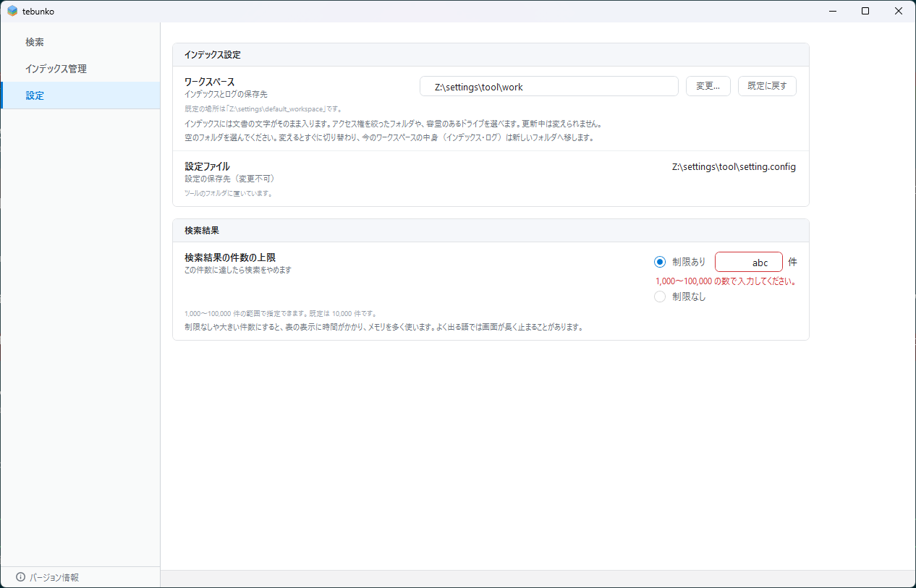Click the result limit field containing abc

(x=748, y=262)
